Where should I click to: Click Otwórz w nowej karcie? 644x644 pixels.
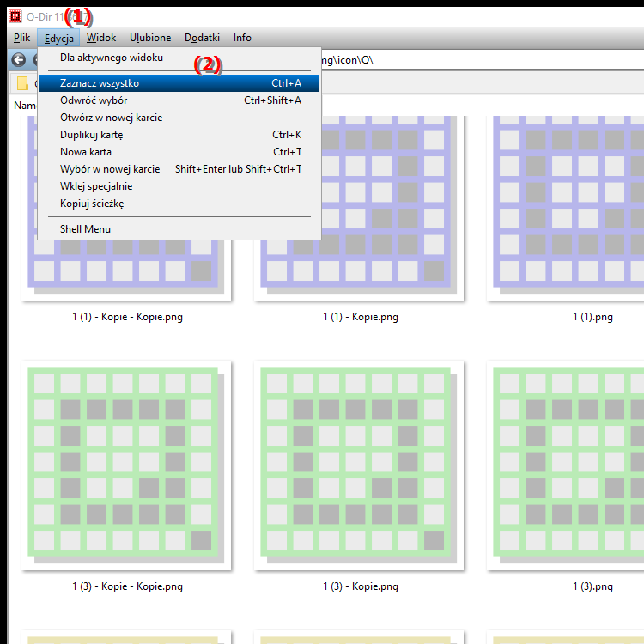179,118
